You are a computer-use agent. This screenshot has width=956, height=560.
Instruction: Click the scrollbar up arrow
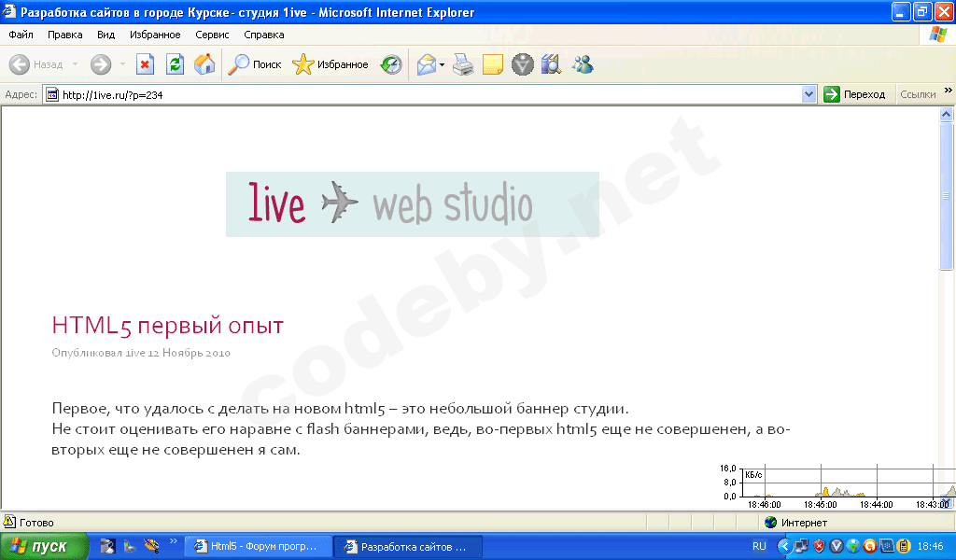pyautogui.click(x=947, y=114)
